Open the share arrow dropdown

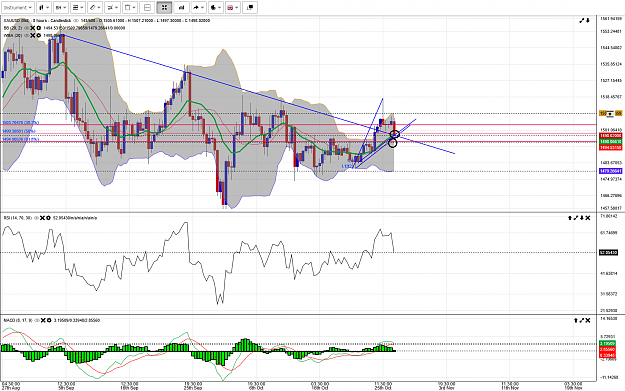click(198, 7)
